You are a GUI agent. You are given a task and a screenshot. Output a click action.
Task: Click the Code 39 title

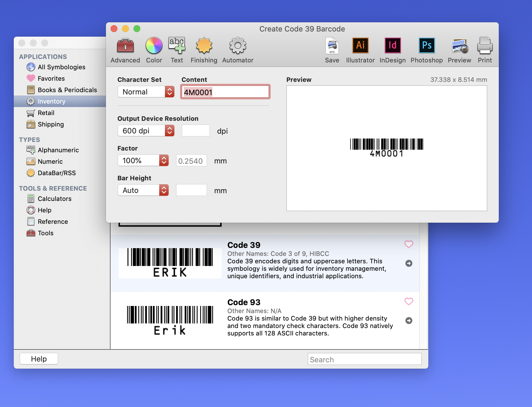[x=244, y=245]
